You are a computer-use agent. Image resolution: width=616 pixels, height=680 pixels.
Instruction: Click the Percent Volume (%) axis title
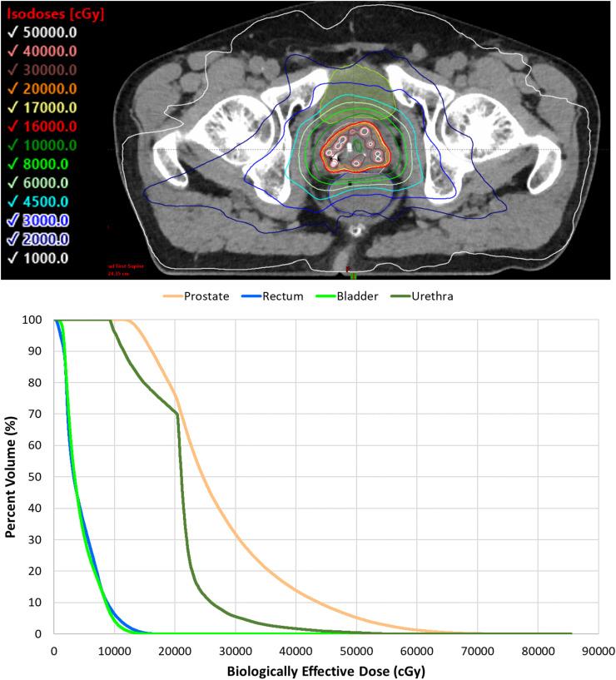pos(11,477)
